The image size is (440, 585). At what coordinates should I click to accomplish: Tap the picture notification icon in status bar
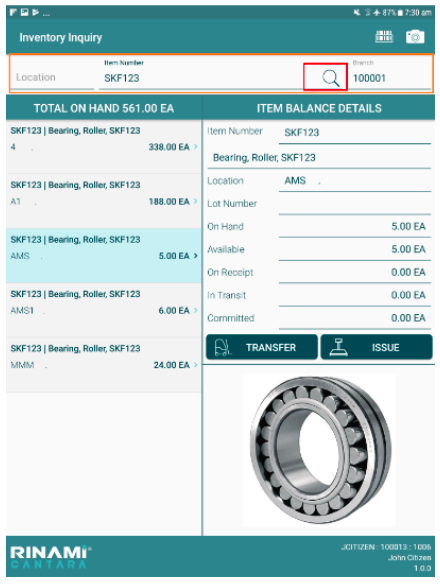(25, 13)
